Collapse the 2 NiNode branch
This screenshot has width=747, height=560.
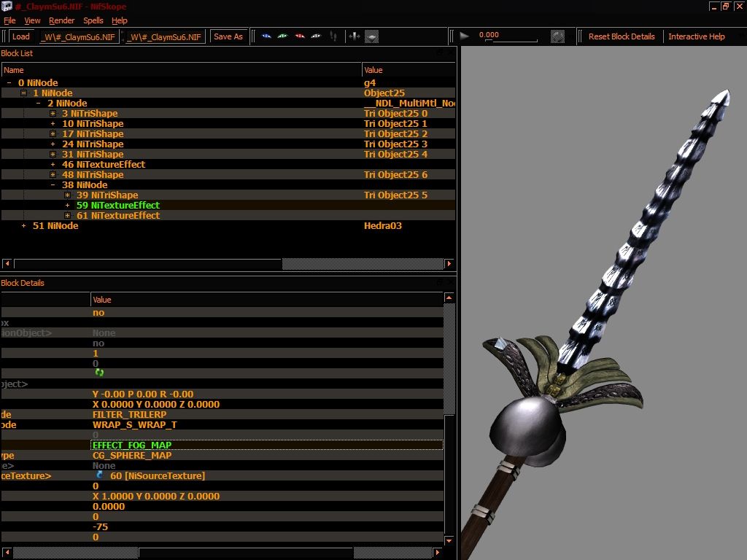pos(39,104)
